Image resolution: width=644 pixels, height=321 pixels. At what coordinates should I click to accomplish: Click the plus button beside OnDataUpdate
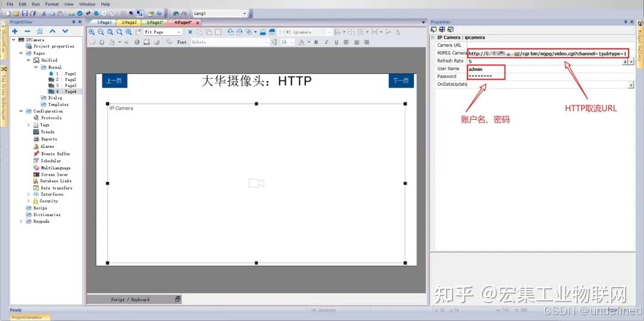631,85
